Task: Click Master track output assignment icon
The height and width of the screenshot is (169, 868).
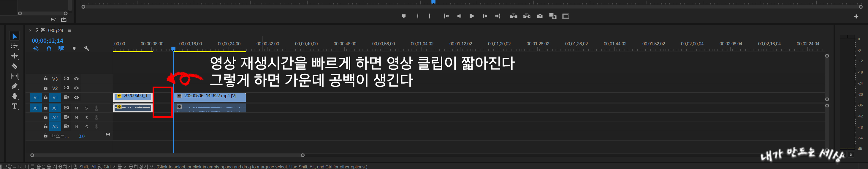Action: pyautogui.click(x=108, y=134)
